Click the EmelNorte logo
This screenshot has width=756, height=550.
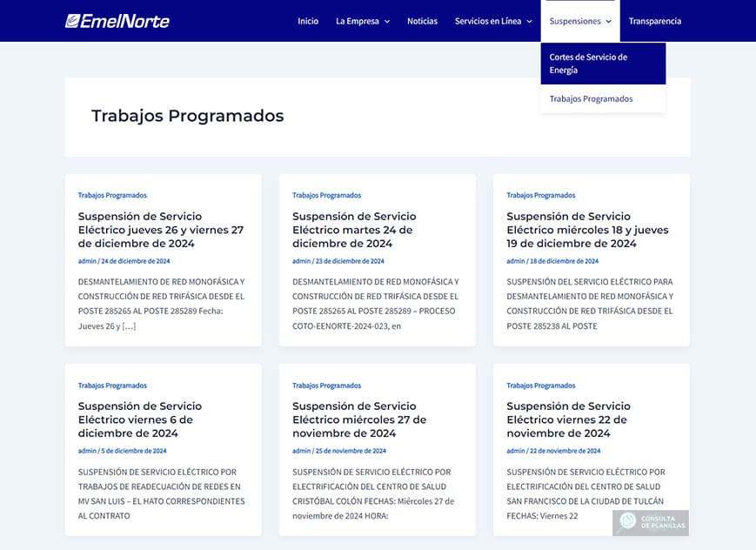click(116, 21)
